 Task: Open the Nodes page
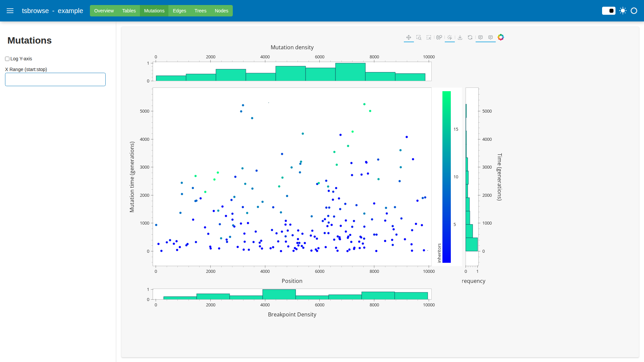click(x=221, y=11)
